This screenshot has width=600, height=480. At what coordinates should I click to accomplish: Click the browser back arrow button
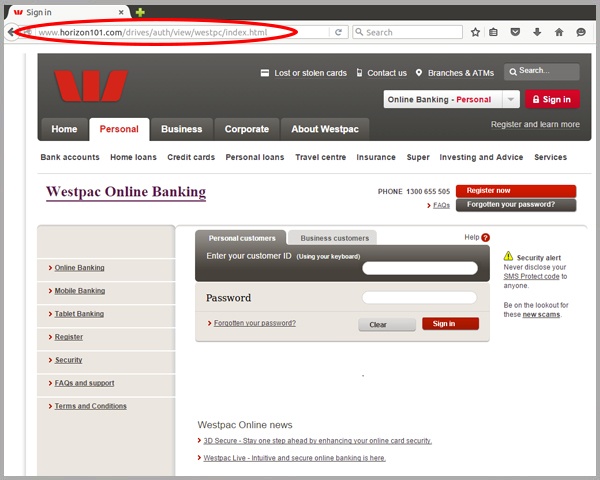[11, 32]
